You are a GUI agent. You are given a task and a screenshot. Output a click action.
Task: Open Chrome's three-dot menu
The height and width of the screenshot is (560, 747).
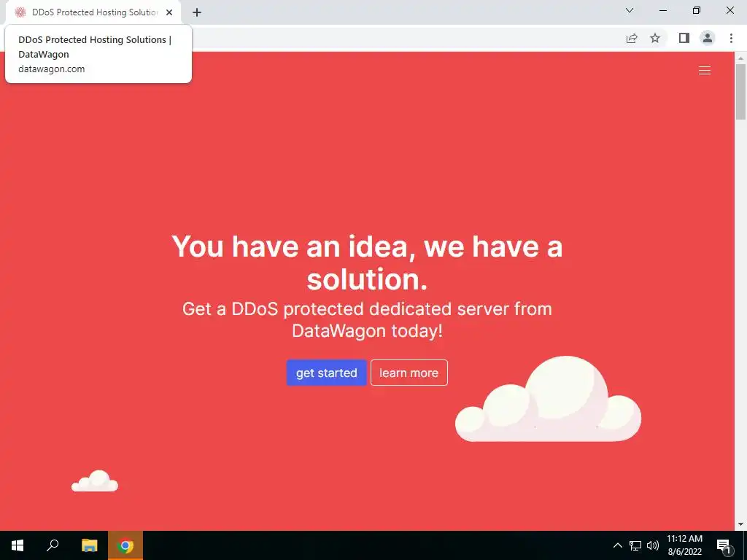point(731,38)
